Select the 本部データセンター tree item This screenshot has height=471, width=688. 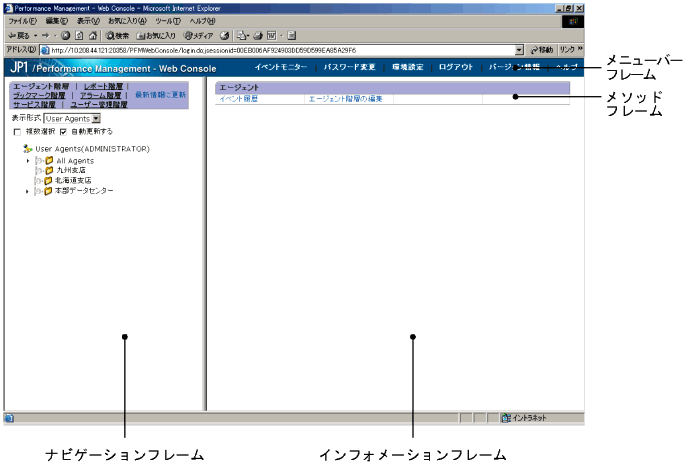[84, 191]
